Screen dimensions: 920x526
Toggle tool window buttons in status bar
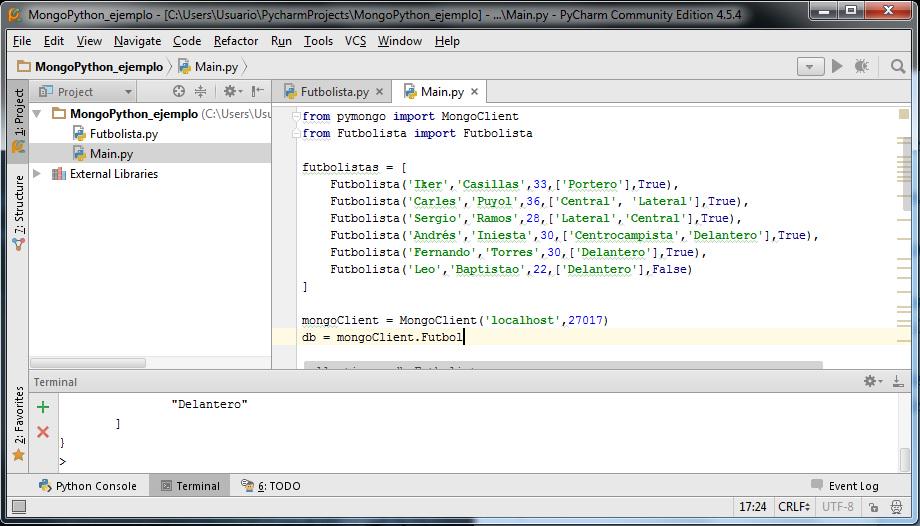(19, 507)
